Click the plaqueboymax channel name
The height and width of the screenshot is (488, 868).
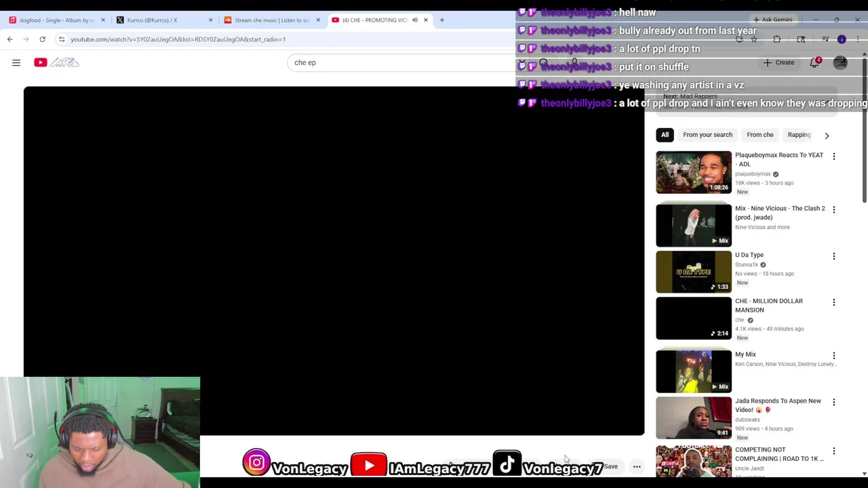[753, 174]
